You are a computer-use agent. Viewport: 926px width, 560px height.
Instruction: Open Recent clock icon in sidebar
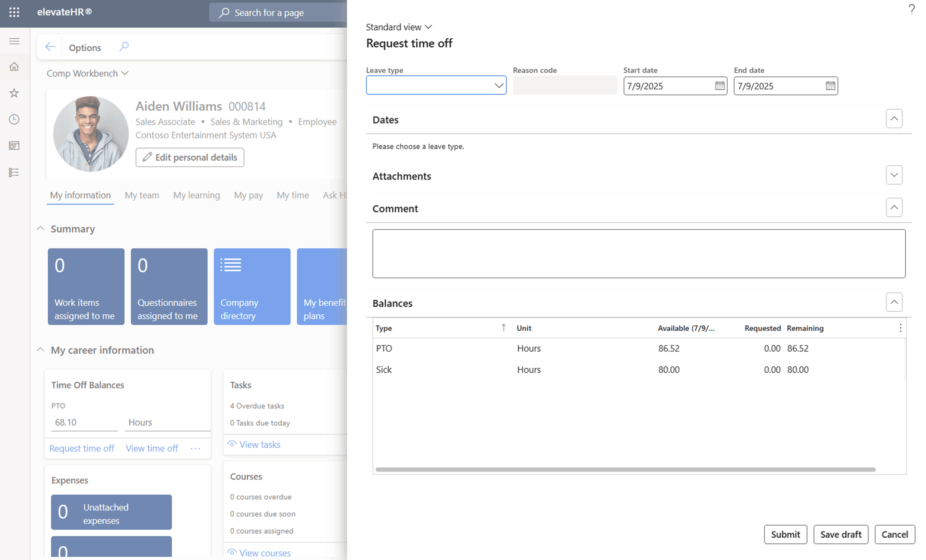[x=14, y=119]
